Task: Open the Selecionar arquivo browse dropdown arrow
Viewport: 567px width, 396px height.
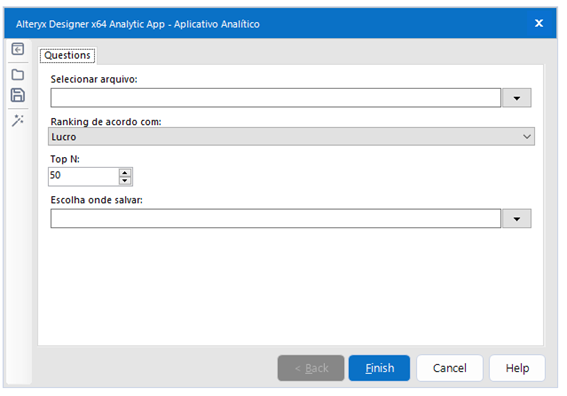Action: click(x=516, y=98)
